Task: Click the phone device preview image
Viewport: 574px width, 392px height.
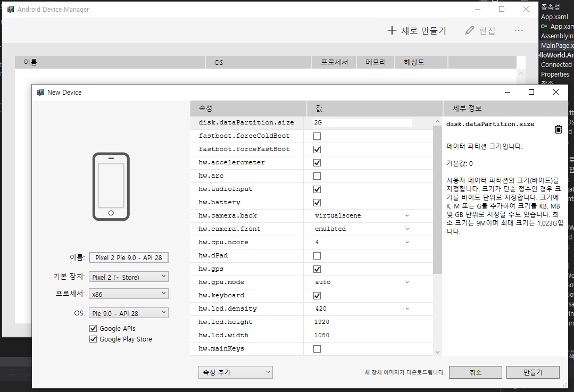Action: coord(111,186)
